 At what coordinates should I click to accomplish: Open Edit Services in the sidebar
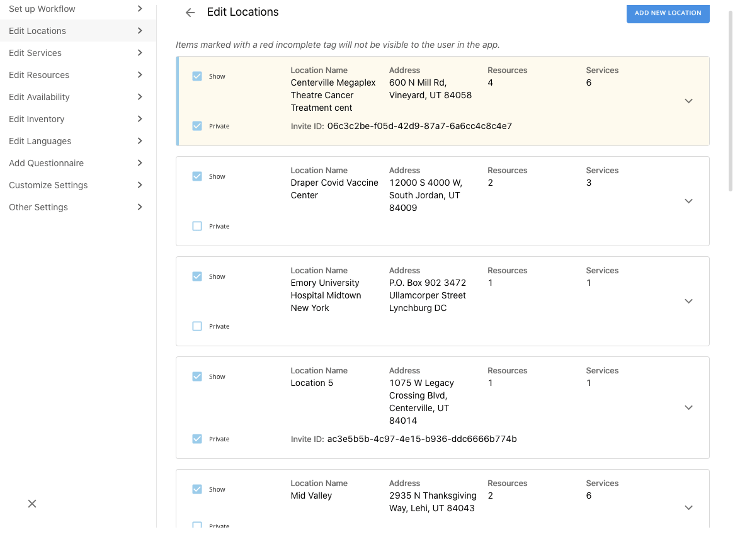point(78,53)
